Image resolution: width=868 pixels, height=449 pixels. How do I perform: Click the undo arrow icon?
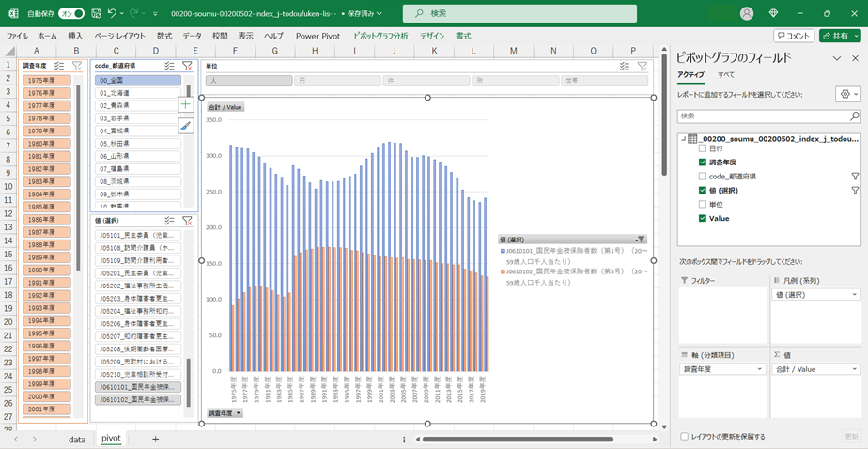(113, 14)
